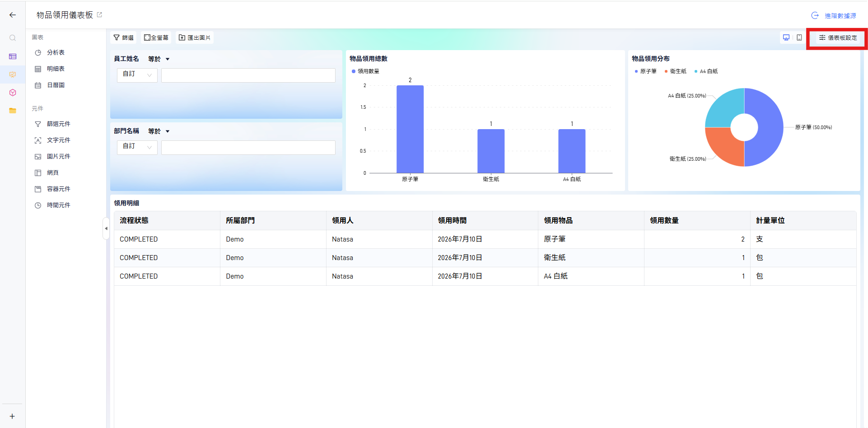Click the blue 原子筆 pie slice
Screen dimensions: 868x428
point(771,127)
